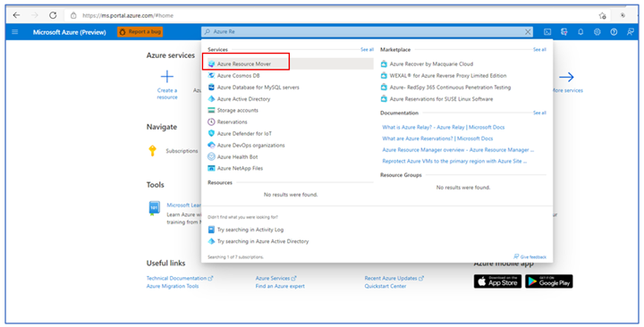
Task: Click the feedback icon in top bar
Action: 630,32
